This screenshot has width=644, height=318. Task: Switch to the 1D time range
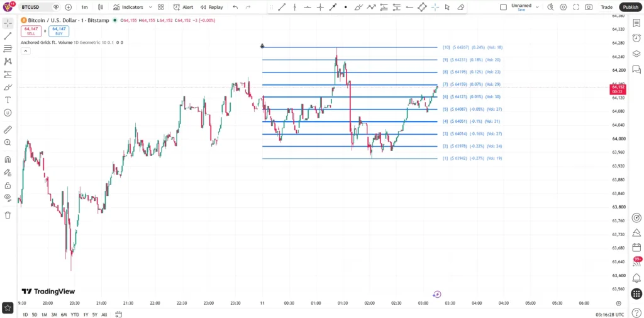click(x=25, y=315)
